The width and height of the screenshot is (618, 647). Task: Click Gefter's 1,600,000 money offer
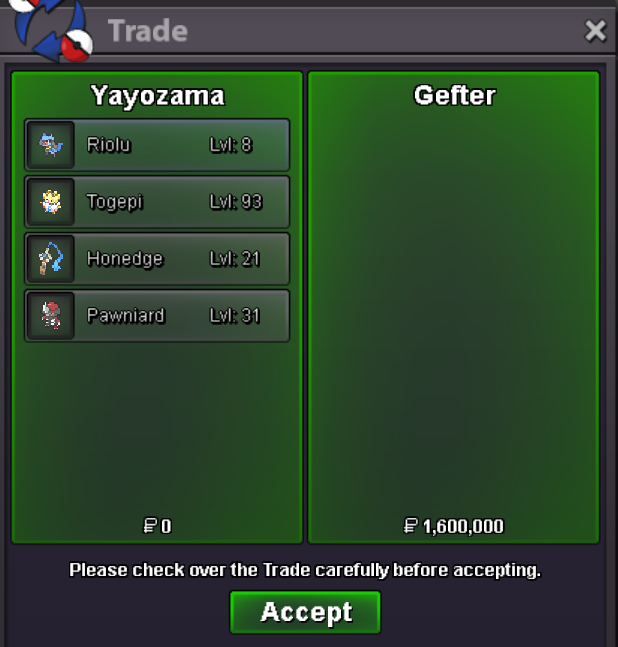pos(463,526)
